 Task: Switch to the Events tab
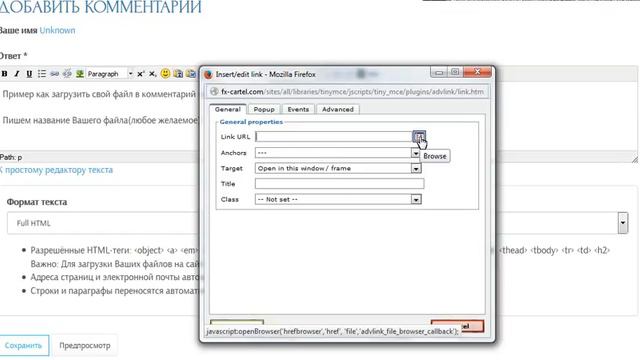click(x=298, y=109)
